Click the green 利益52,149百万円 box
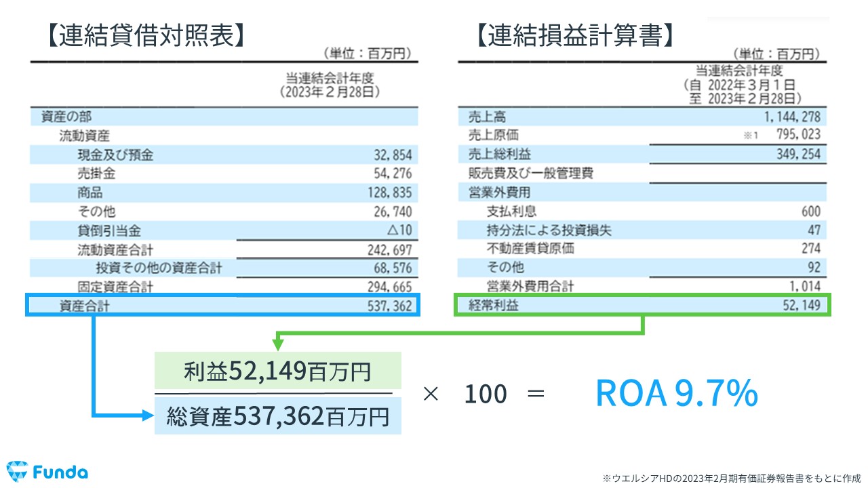This screenshot has width=868, height=488. 277,370
